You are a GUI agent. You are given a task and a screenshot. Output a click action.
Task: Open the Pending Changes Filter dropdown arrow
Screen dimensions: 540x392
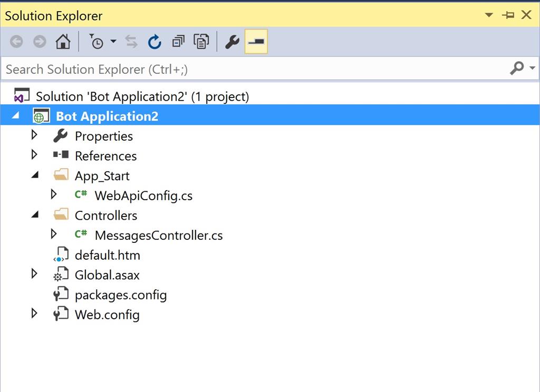[113, 42]
